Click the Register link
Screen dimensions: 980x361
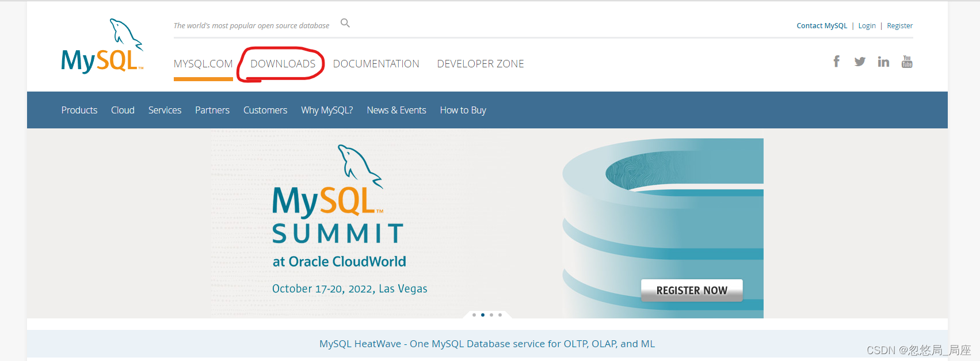[899, 26]
